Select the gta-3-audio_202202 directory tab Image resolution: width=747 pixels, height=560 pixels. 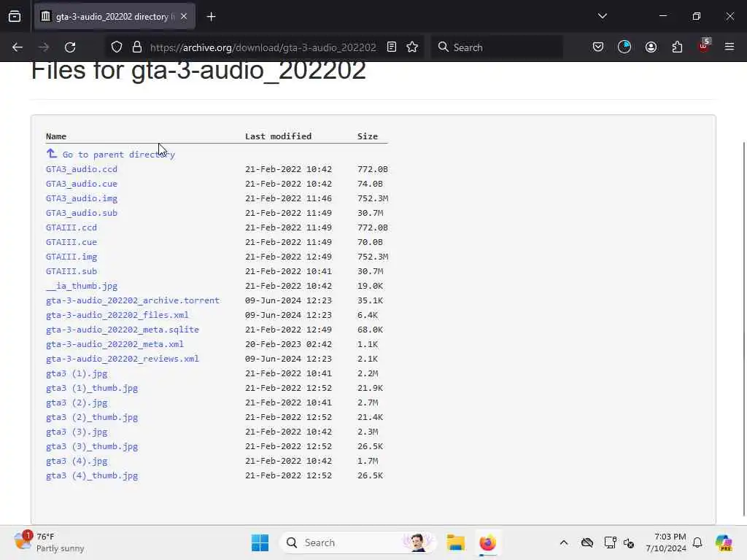point(115,17)
